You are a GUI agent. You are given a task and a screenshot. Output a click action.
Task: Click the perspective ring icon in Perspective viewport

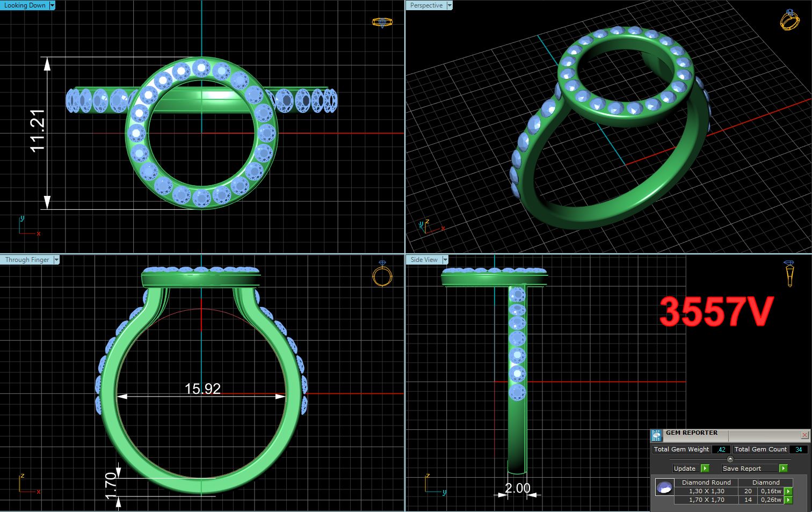[789, 20]
